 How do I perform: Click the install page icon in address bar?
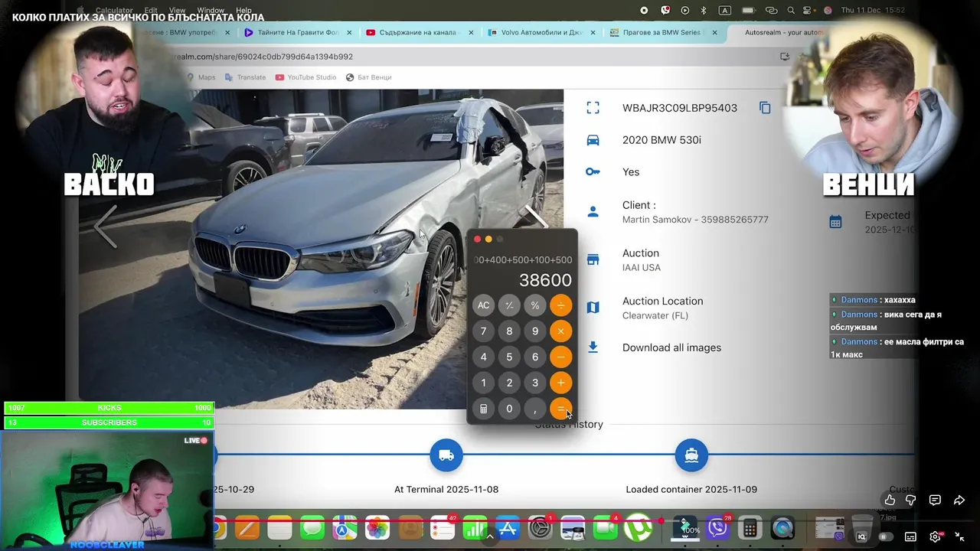click(785, 57)
